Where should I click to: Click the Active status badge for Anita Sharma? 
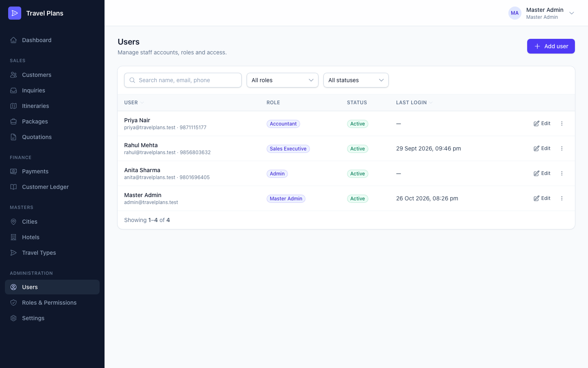pos(358,174)
